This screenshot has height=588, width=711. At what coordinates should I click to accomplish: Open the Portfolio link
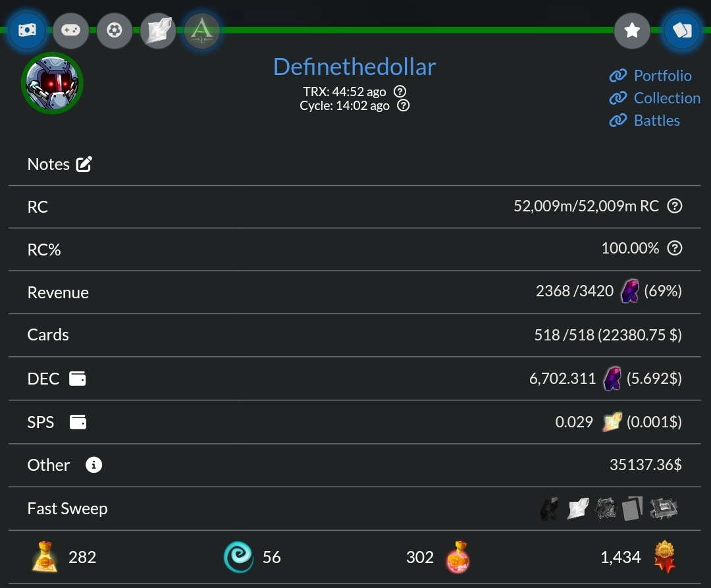pyautogui.click(x=661, y=76)
